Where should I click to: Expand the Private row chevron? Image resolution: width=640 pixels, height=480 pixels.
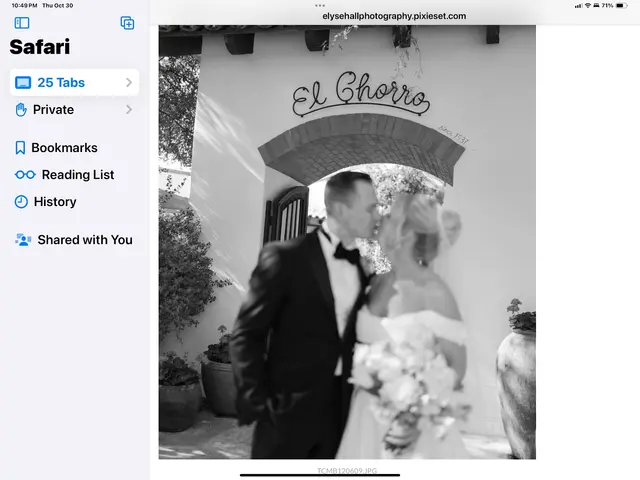tap(129, 109)
